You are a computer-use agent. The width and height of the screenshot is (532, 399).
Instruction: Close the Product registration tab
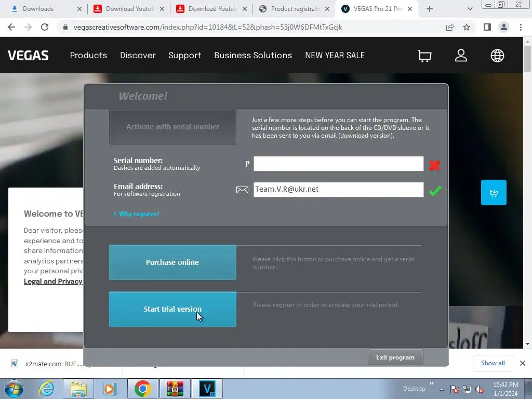tap(327, 9)
